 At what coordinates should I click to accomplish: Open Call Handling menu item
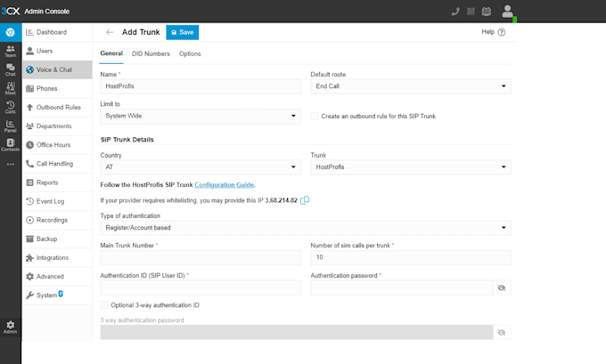click(57, 164)
